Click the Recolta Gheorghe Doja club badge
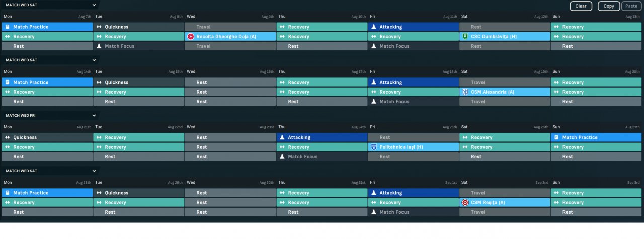This screenshot has height=239, width=644. tap(190, 37)
